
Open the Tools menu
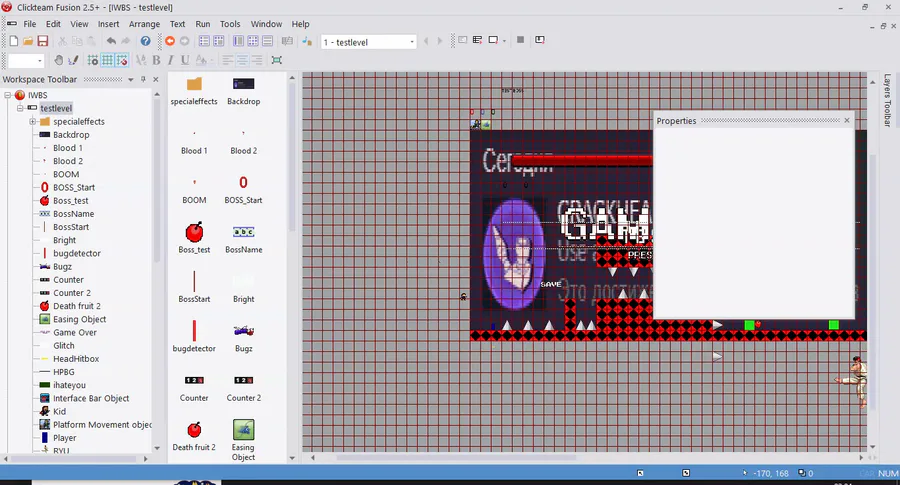point(230,24)
